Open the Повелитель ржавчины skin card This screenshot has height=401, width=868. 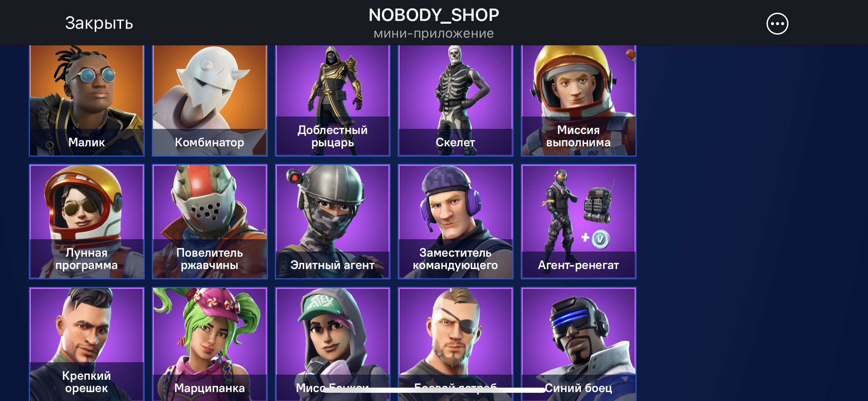point(209,221)
